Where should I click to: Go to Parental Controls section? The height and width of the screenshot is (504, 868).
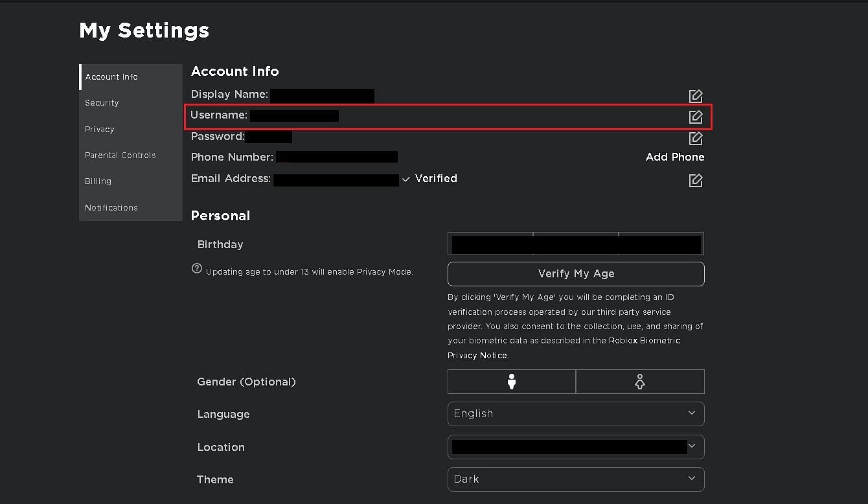click(120, 155)
